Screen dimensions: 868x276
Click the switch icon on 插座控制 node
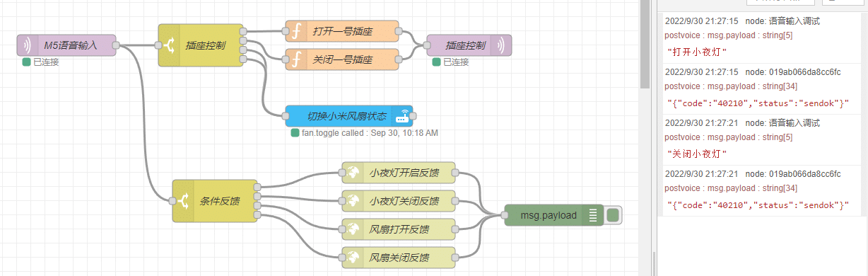(x=169, y=46)
